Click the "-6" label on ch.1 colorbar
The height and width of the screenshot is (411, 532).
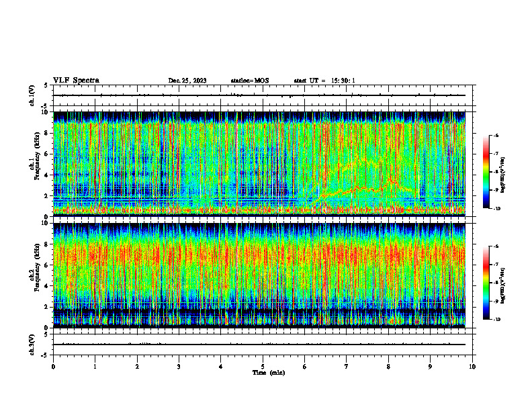(495, 136)
